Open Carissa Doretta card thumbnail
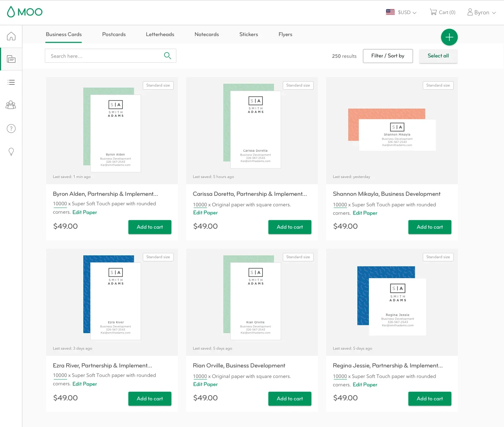The width and height of the screenshot is (504, 427). click(252, 126)
